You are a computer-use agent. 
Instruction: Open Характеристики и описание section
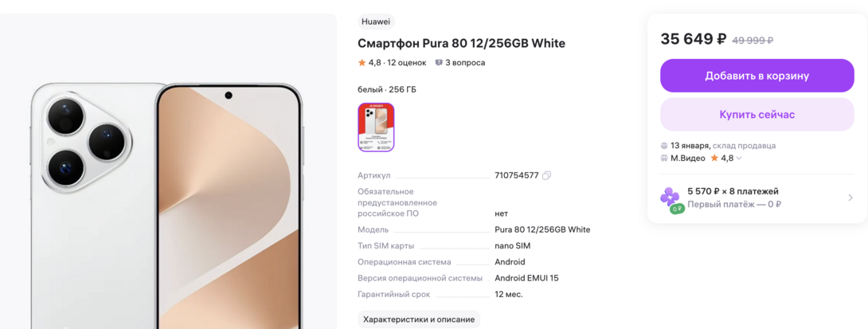419,319
